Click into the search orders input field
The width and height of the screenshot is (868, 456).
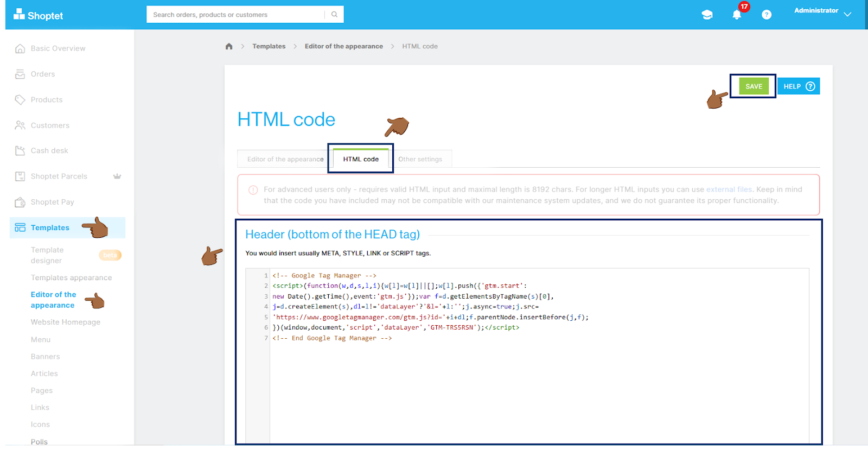[x=235, y=15]
